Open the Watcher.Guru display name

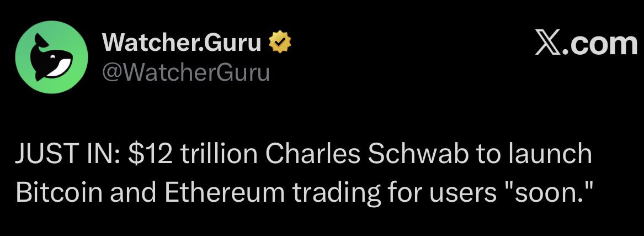point(182,43)
